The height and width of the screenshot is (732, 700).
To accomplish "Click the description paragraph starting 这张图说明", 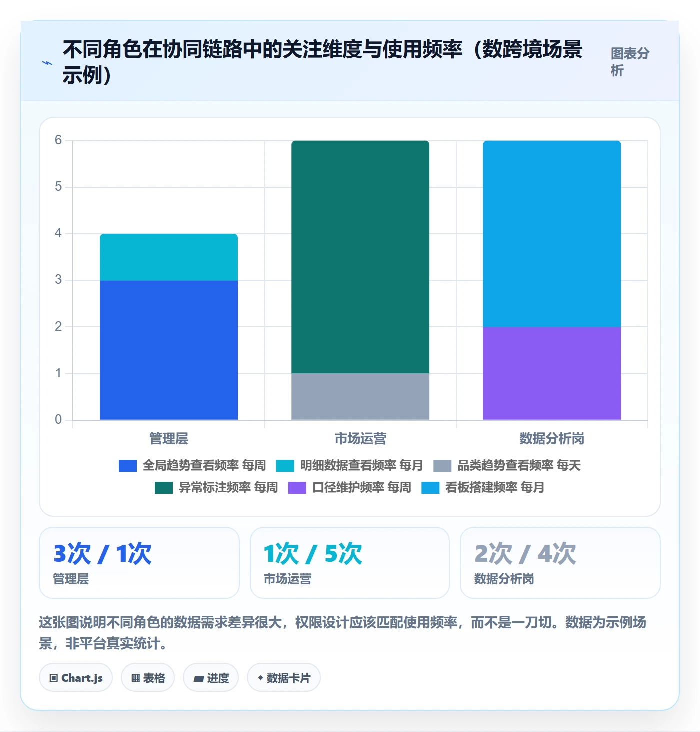I will click(x=343, y=633).
